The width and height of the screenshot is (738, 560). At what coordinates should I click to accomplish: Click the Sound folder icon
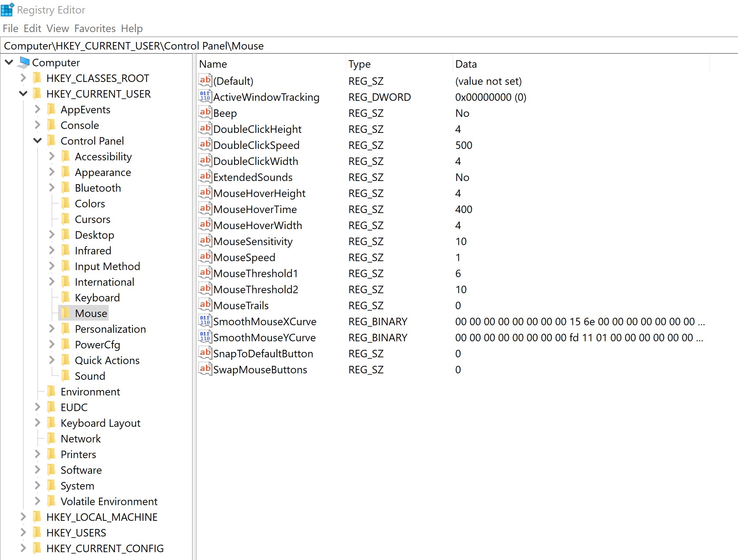(66, 376)
